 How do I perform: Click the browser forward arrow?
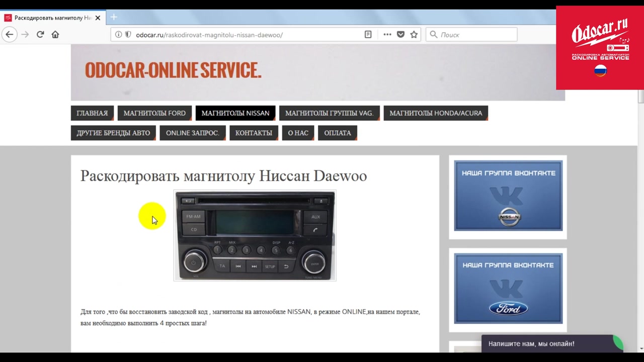click(x=25, y=35)
